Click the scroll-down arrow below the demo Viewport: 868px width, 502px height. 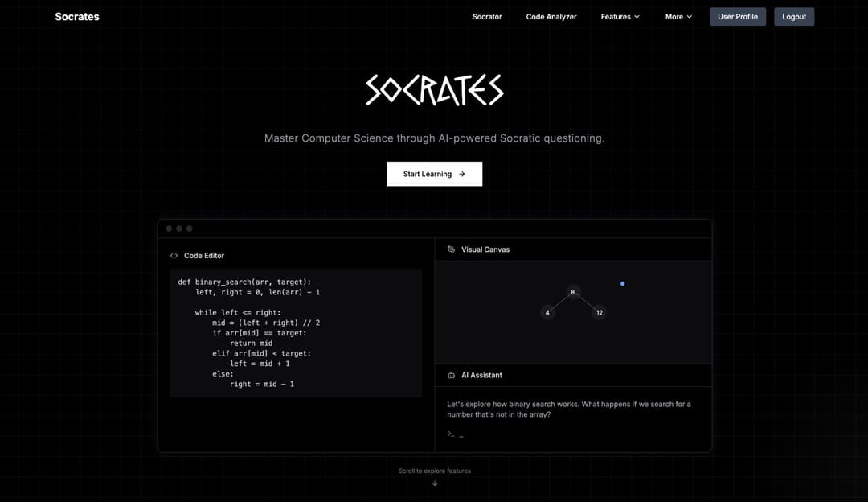pyautogui.click(x=435, y=483)
